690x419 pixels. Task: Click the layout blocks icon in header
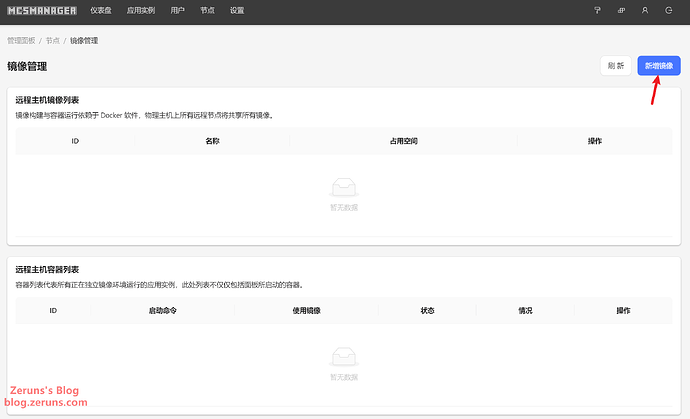click(x=621, y=10)
